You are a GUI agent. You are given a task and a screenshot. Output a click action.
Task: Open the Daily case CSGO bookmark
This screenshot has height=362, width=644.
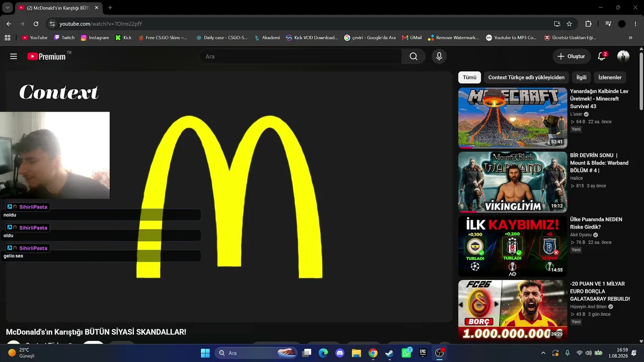click(222, 38)
